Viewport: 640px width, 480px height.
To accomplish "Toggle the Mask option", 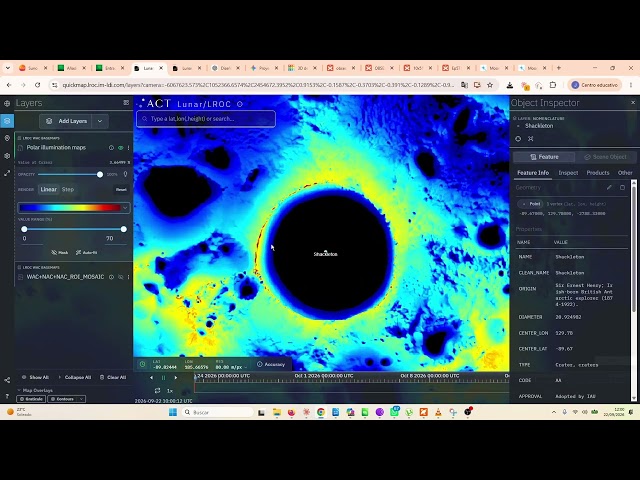I will [x=60, y=253].
